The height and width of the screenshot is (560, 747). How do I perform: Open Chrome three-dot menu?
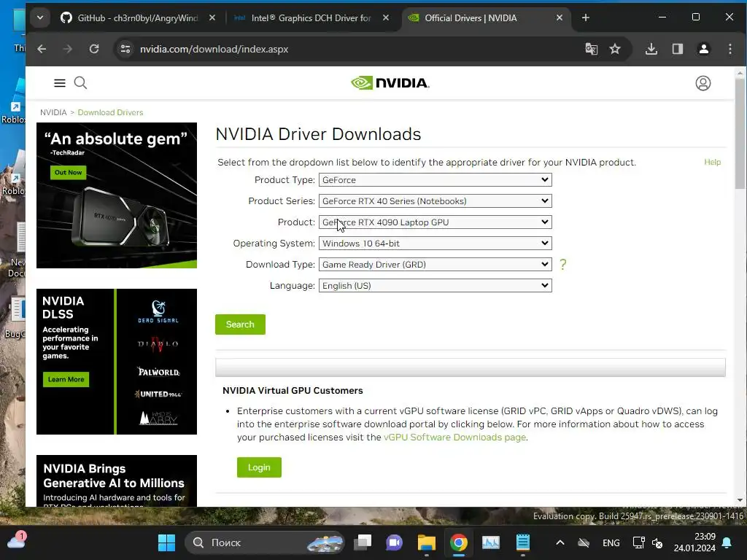pos(729,49)
